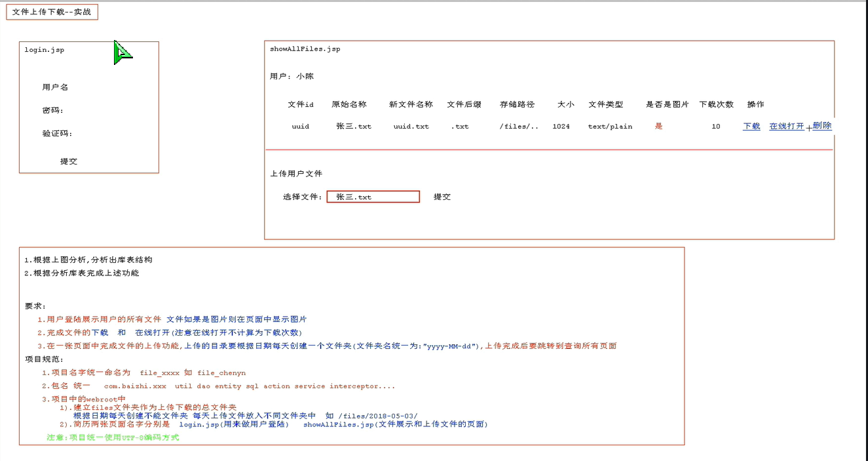868x461 pixels.
Task: Click the green UTF-8 encoding note
Action: (x=113, y=437)
